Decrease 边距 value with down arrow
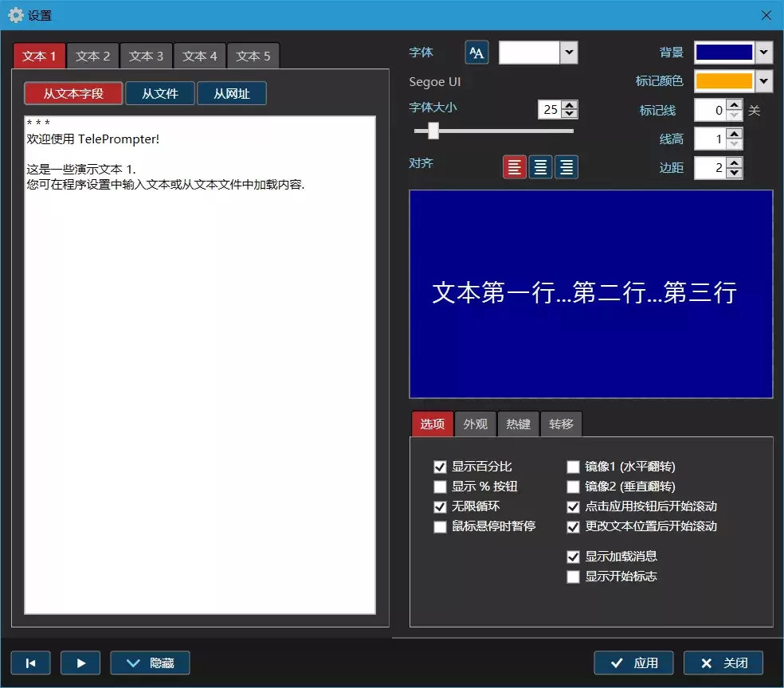 (x=734, y=172)
